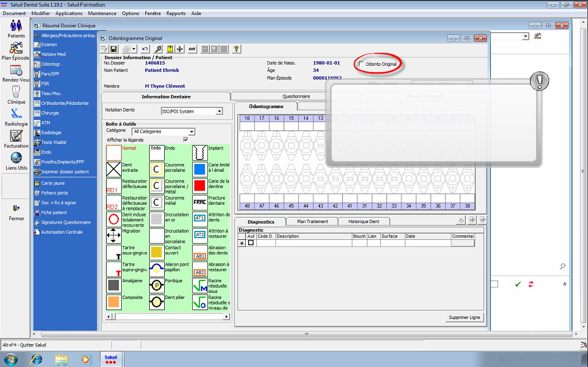This screenshot has width=588, height=367.
Task: Switch to the Questionnaire tab
Action: pyautogui.click(x=297, y=96)
